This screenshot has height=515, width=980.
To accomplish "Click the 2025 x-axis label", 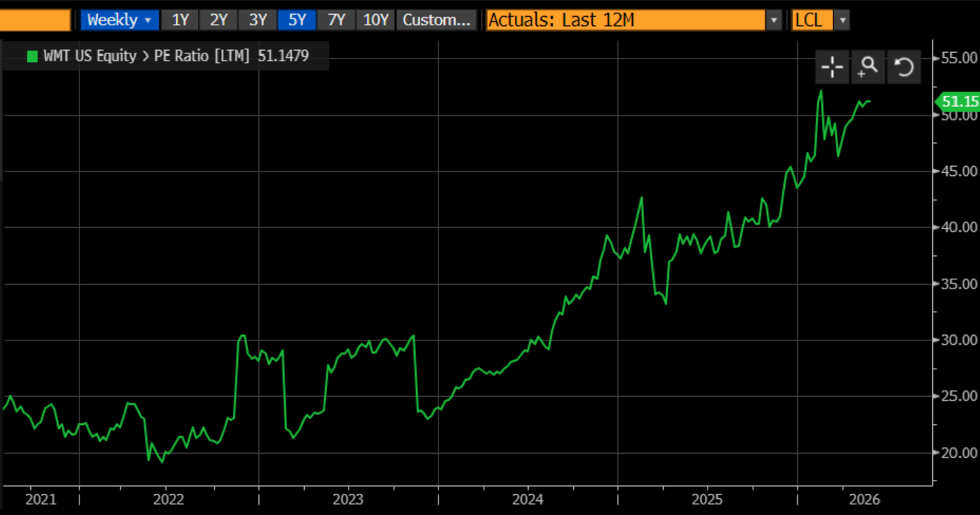I will pos(707,500).
